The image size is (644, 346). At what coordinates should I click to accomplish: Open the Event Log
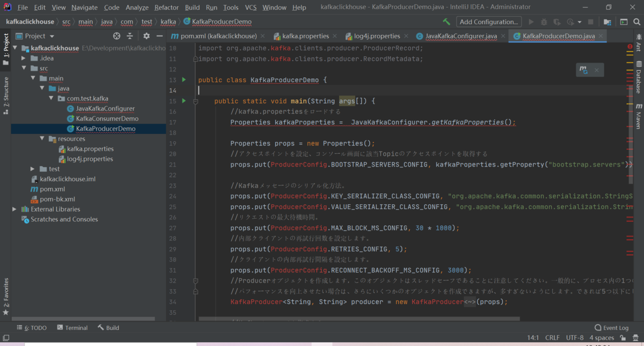612,328
